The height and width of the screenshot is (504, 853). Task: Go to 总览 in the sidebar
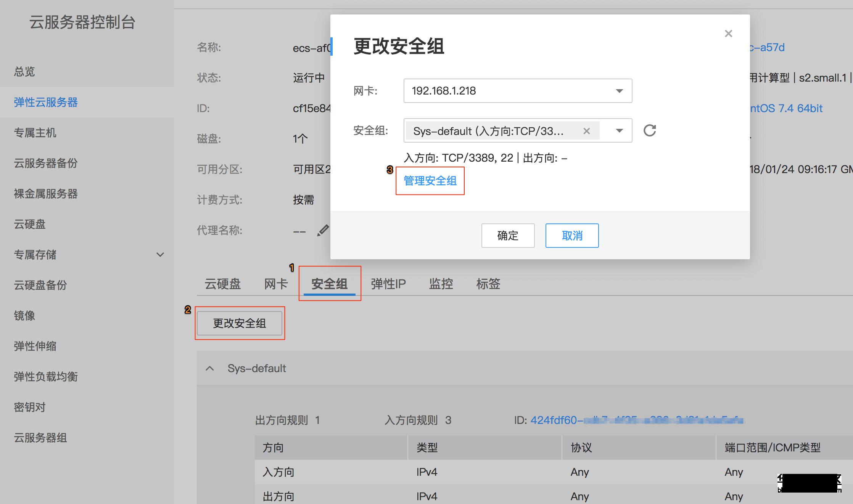tap(24, 72)
